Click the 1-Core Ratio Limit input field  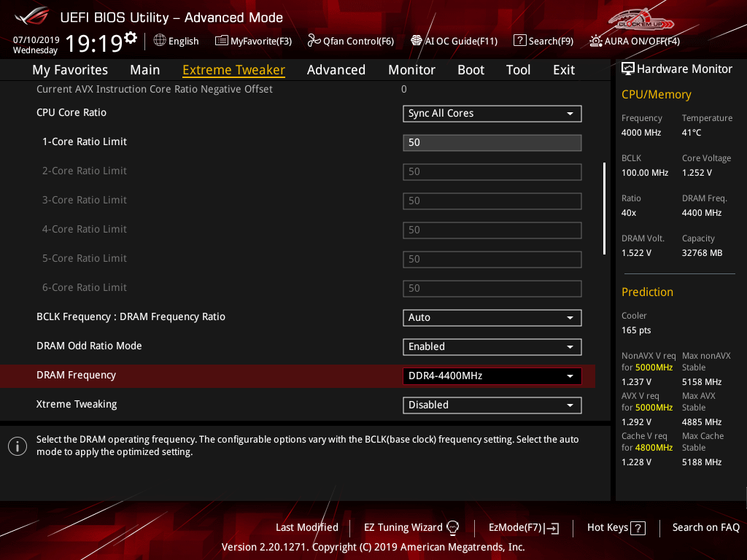492,143
